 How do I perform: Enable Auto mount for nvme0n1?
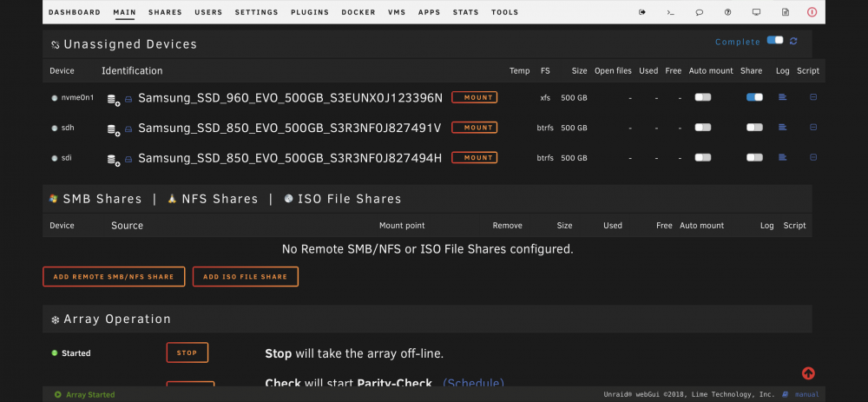pos(703,97)
